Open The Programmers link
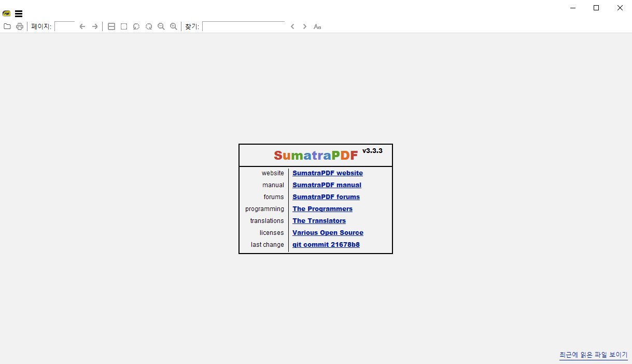 322,209
